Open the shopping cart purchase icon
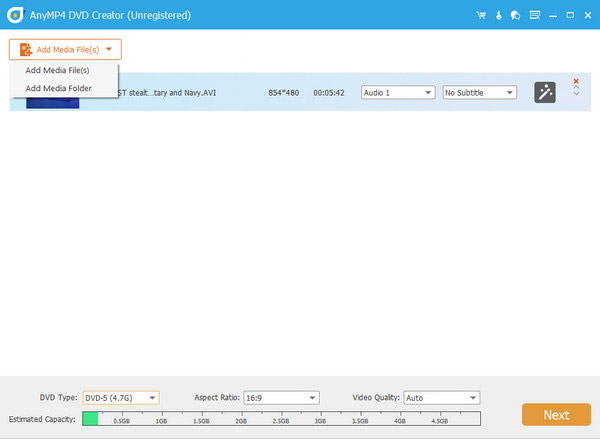The width and height of the screenshot is (600, 439). 481,15
